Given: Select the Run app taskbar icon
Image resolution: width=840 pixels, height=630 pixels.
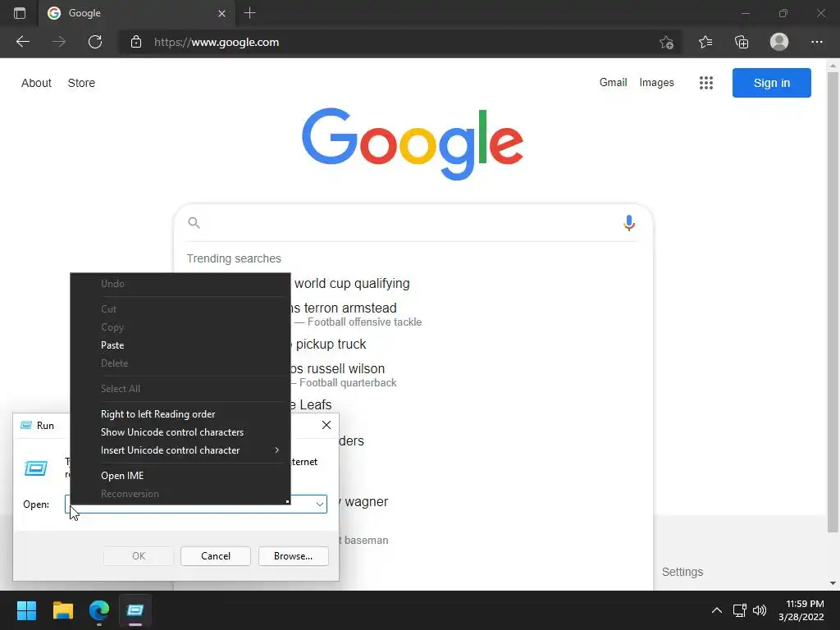Looking at the screenshot, I should [135, 610].
